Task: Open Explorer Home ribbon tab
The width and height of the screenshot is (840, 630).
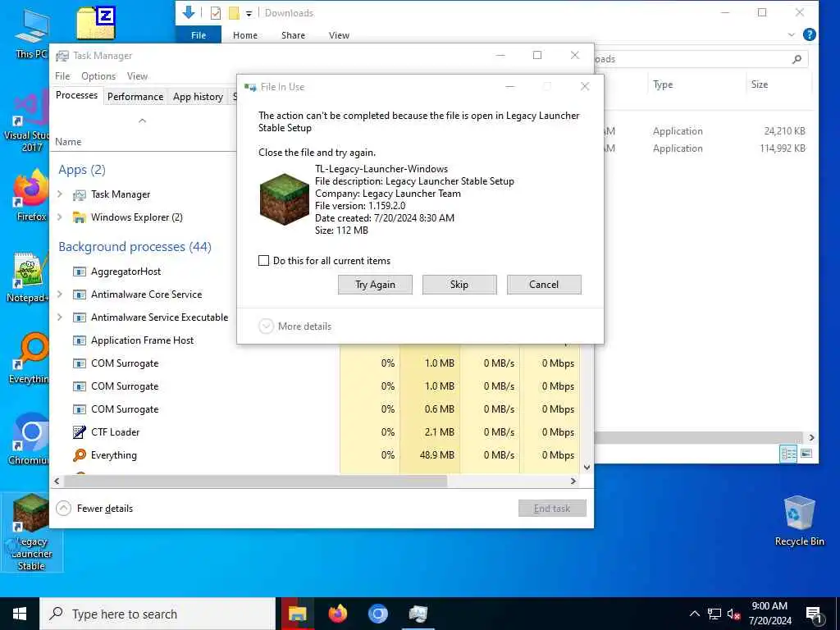Action: [245, 35]
